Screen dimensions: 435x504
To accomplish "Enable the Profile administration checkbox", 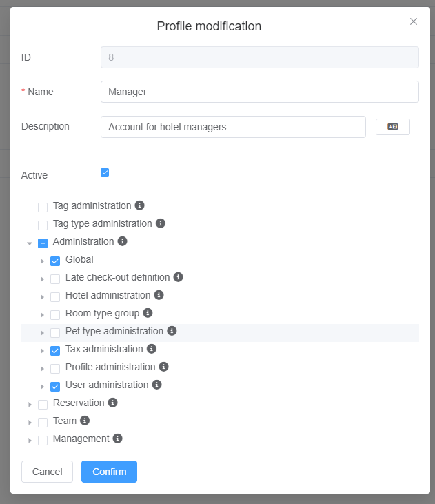I will point(55,369).
